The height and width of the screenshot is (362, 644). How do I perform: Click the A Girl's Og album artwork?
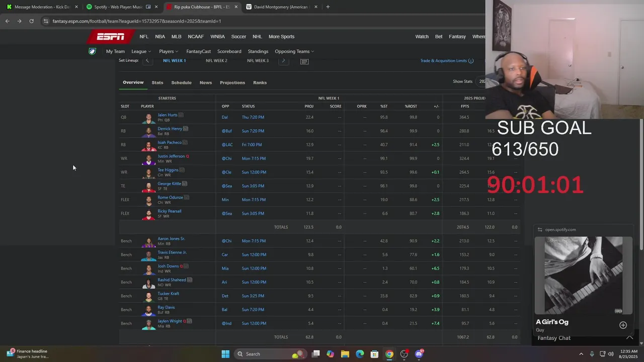(x=583, y=276)
